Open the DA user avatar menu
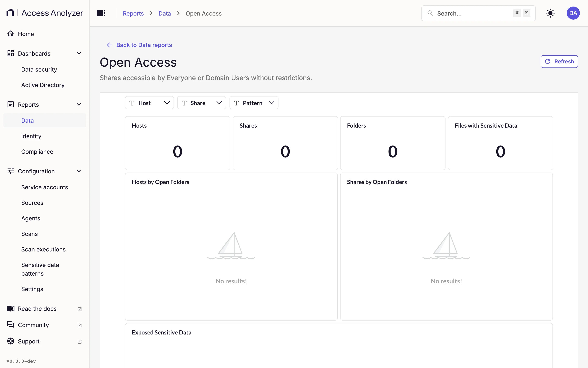The image size is (588, 368). [x=573, y=13]
